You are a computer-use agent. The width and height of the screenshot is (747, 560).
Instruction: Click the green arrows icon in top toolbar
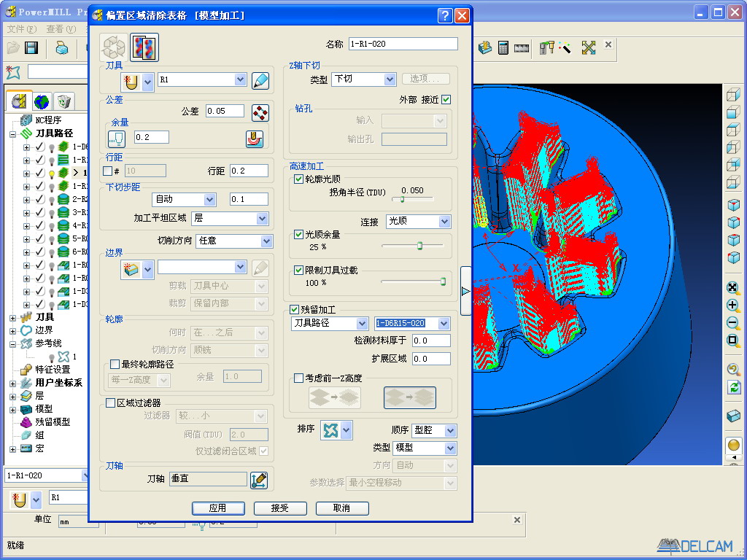point(589,47)
